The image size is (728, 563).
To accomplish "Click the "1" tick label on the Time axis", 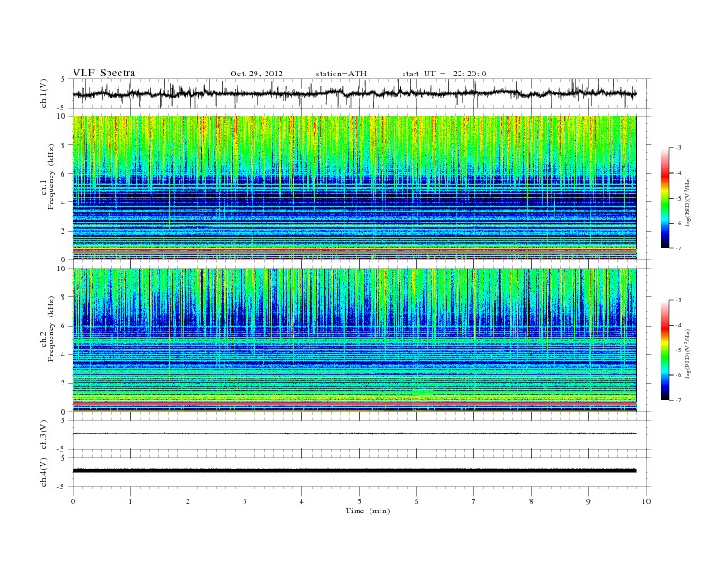I will [131, 501].
